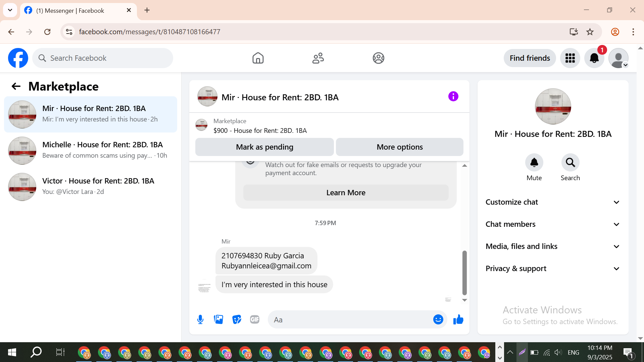The image size is (644, 362).
Task: Open Windows taskbar search
Action: pos(36,352)
